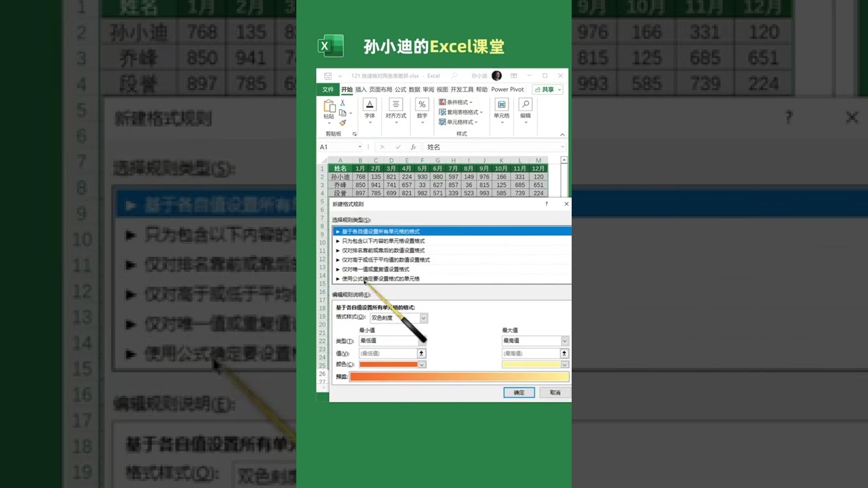The image size is (868, 488).
Task: Click the 单元格样式 cell styles icon
Action: (x=442, y=122)
